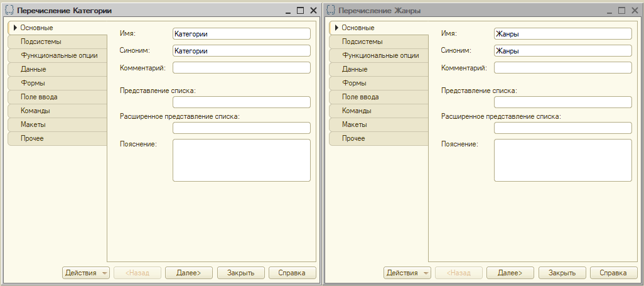Open Подсистемы tab in Жанры window
Image resolution: width=644 pixels, height=286 pixels.
(x=378, y=42)
